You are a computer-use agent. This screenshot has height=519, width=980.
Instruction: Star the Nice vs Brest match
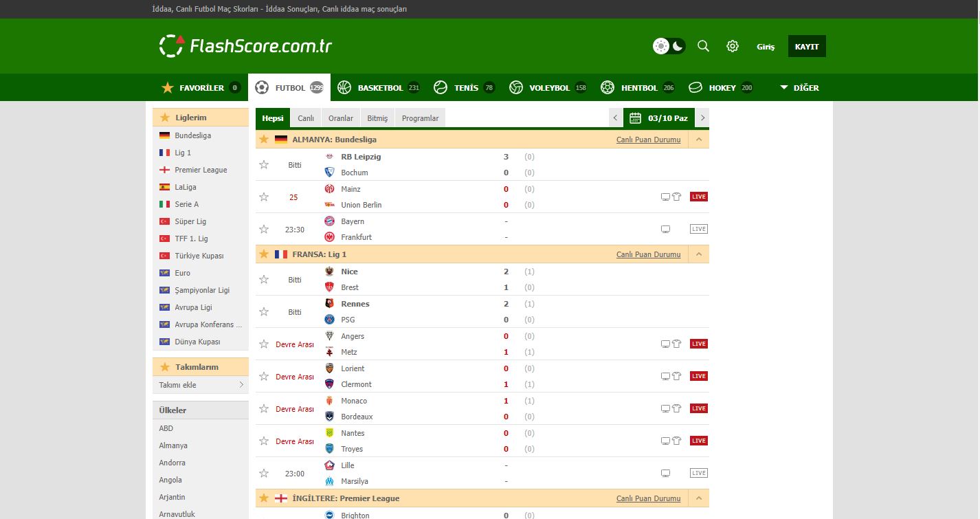click(x=264, y=279)
